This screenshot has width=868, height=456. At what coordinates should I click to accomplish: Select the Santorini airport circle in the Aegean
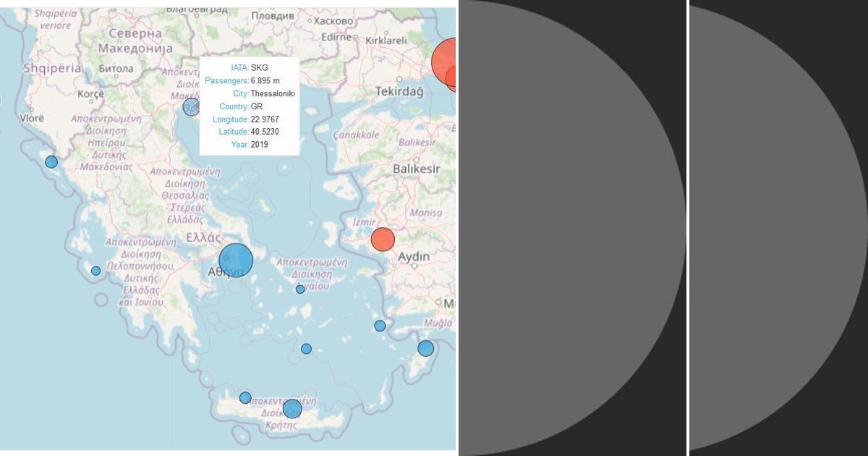pos(305,348)
